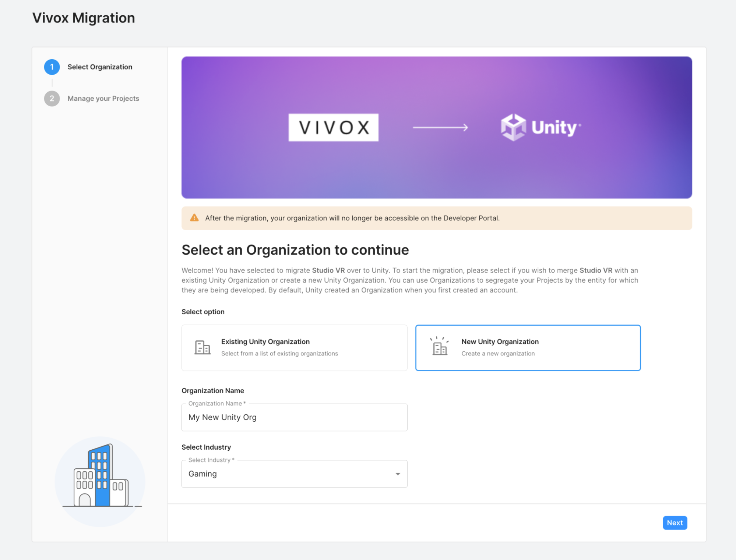Image resolution: width=736 pixels, height=560 pixels.
Task: Select Existing Unity Organization option
Action: click(294, 348)
